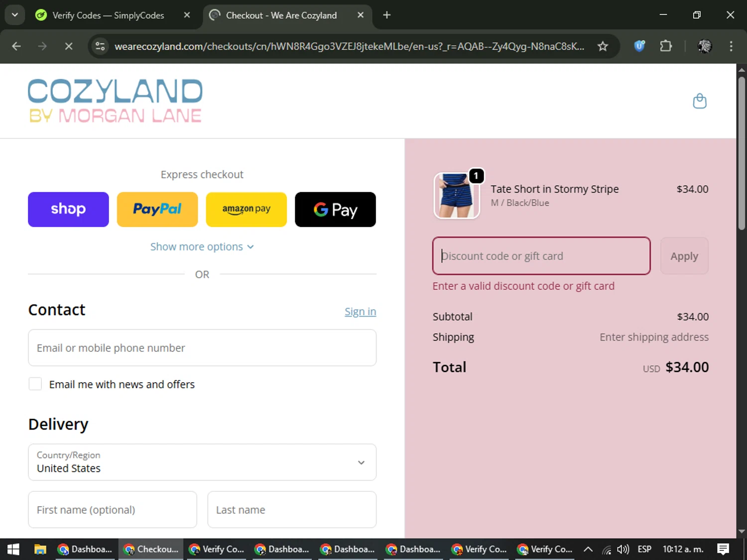
Task: Click the Cozyland by Morgan Lane logo
Action: [115, 101]
